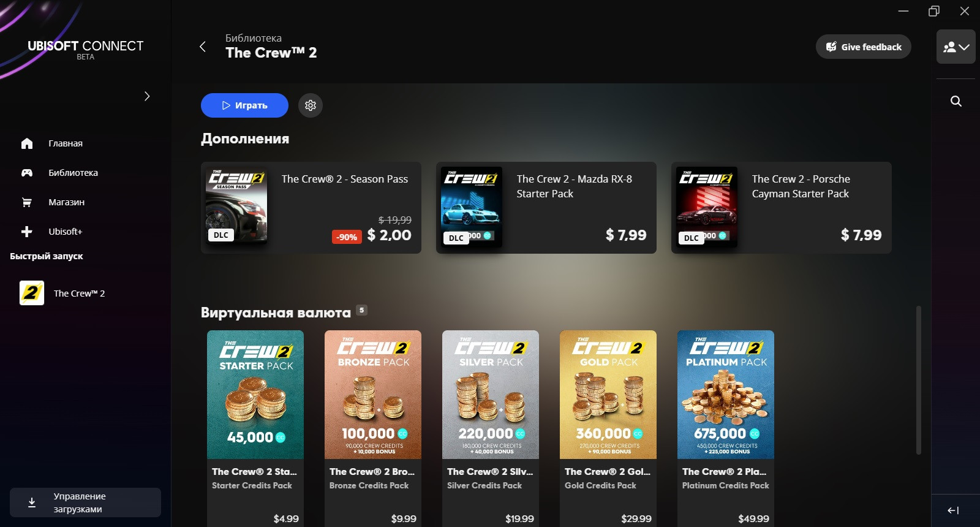Click the Library gamepad icon
980x527 pixels.
click(27, 173)
